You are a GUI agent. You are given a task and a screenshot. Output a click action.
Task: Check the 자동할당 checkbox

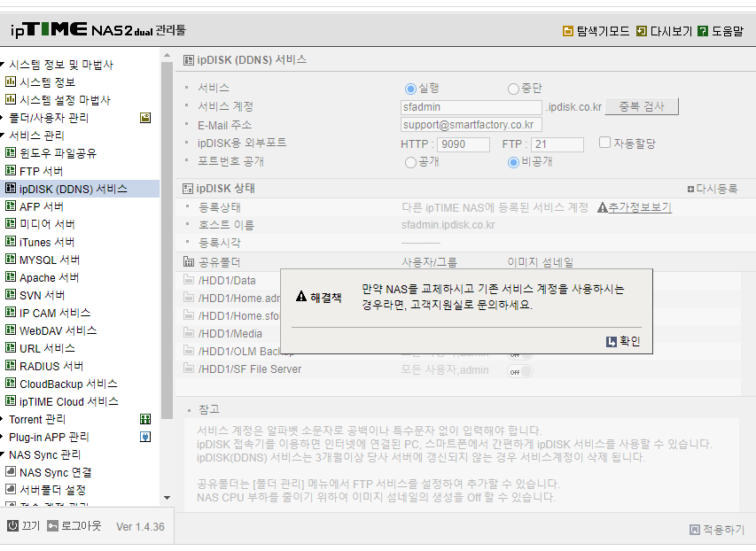pyautogui.click(x=604, y=143)
